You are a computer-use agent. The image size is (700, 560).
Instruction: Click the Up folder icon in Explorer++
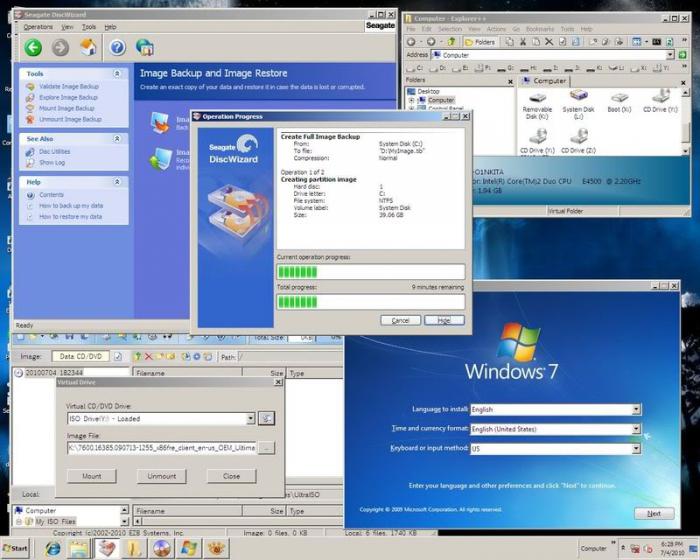coord(451,42)
